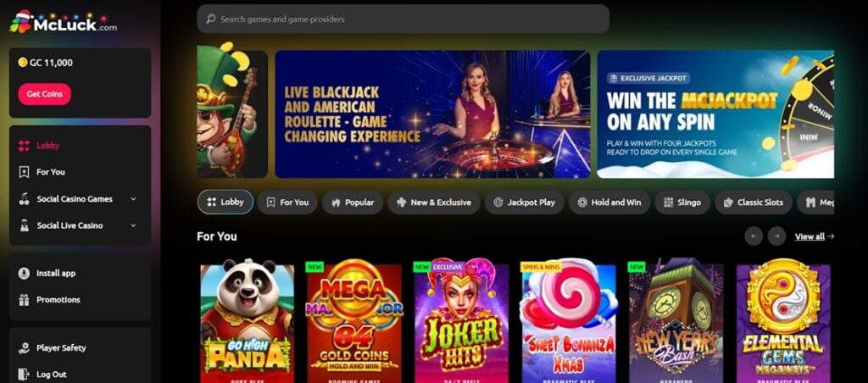Expand the Social Casino Games chevron
The image size is (868, 383).
pos(133,198)
